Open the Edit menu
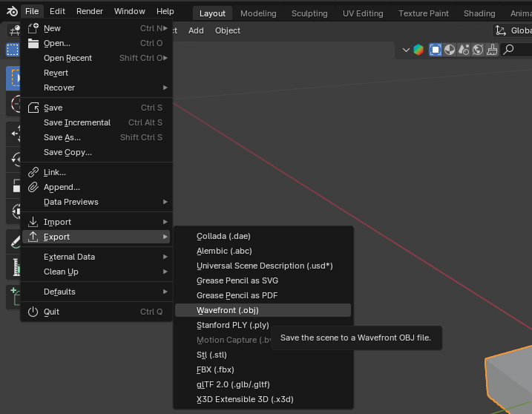532x414 pixels. tap(57, 11)
